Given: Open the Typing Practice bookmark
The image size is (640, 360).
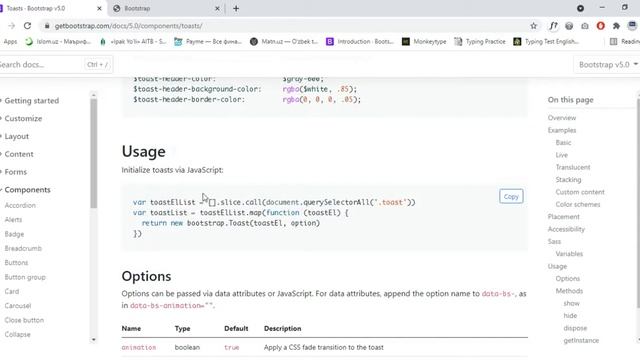Looking at the screenshot, I should click(480, 41).
